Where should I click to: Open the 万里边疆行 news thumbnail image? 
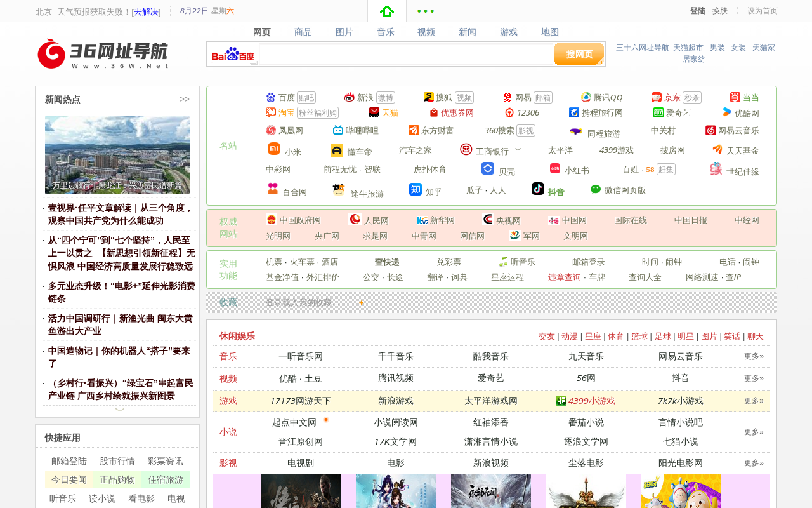(117, 155)
